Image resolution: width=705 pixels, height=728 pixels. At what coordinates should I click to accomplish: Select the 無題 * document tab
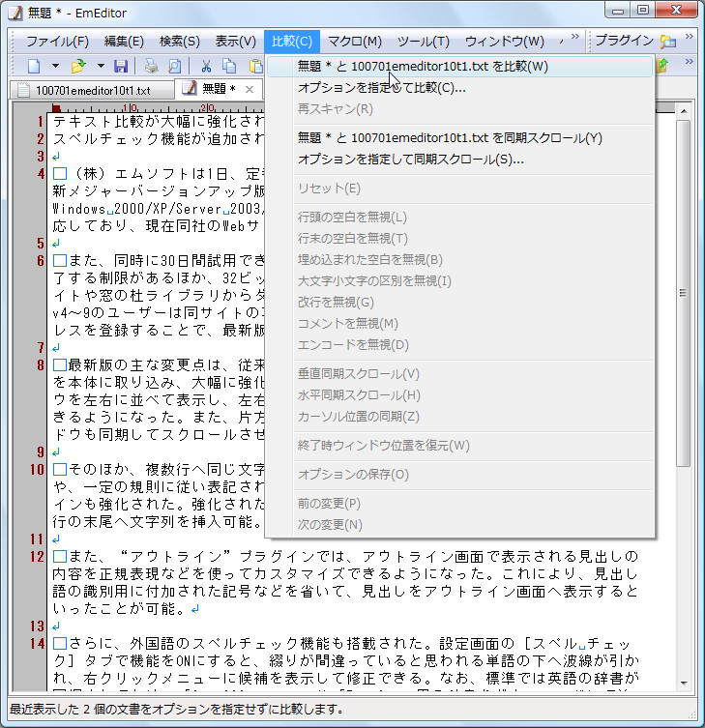pyautogui.click(x=219, y=89)
